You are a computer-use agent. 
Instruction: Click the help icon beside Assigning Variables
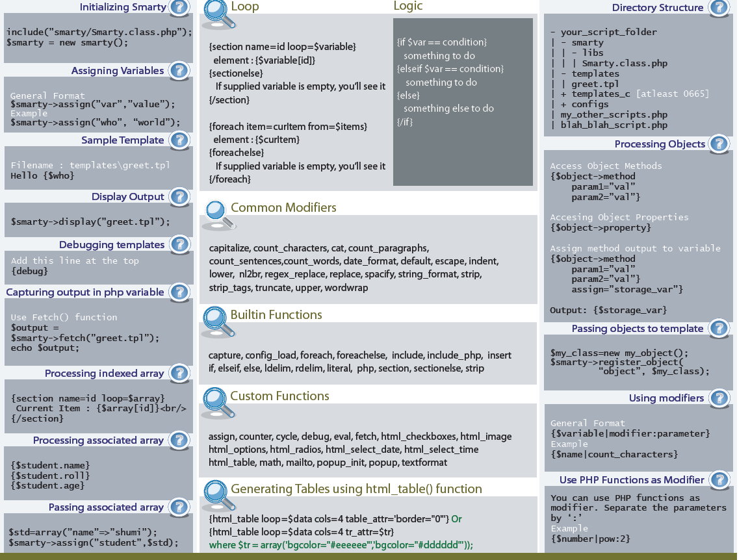click(179, 71)
